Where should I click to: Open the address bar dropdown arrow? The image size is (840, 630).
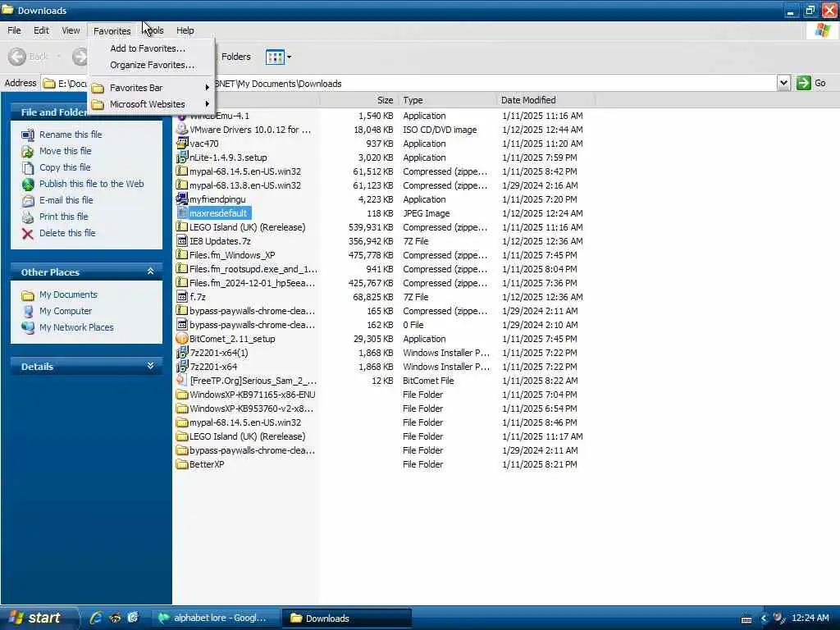[x=783, y=83]
